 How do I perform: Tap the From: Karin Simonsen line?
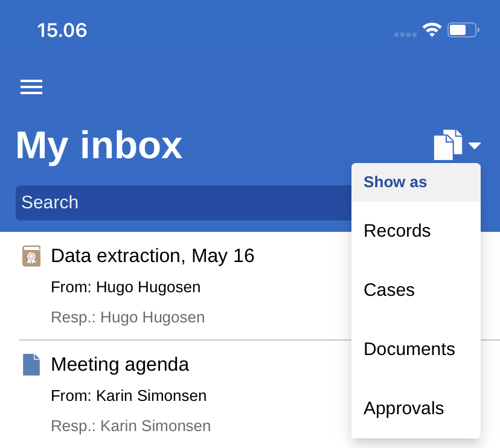click(x=129, y=396)
